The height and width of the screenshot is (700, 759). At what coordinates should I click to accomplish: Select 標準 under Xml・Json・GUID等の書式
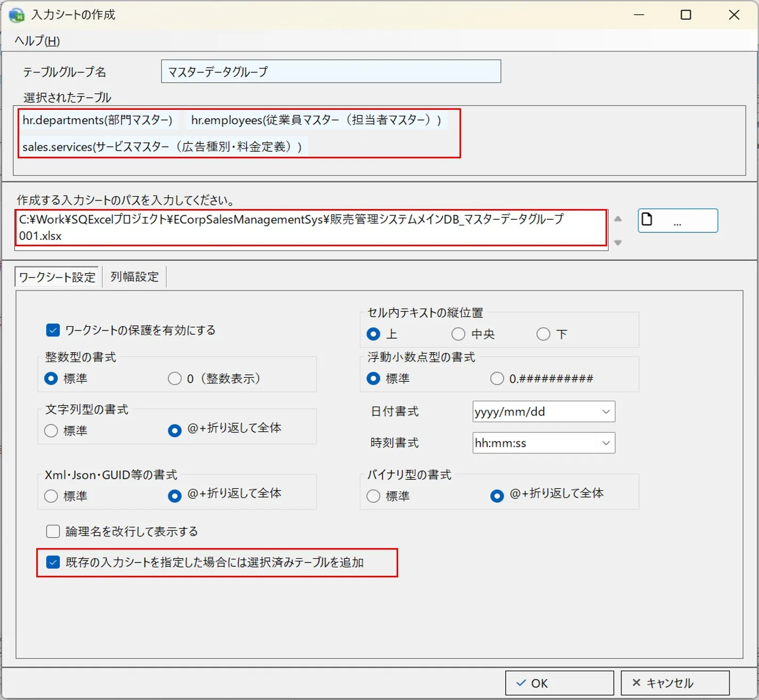point(51,496)
